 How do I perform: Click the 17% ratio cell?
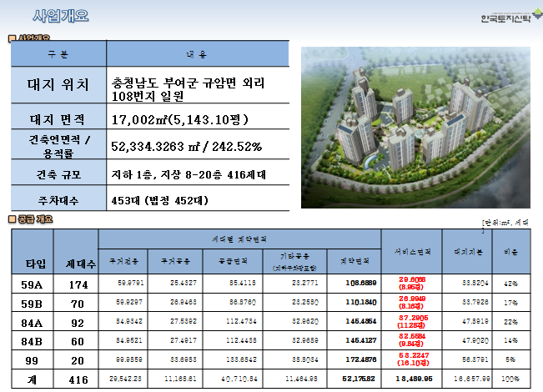coord(510,303)
